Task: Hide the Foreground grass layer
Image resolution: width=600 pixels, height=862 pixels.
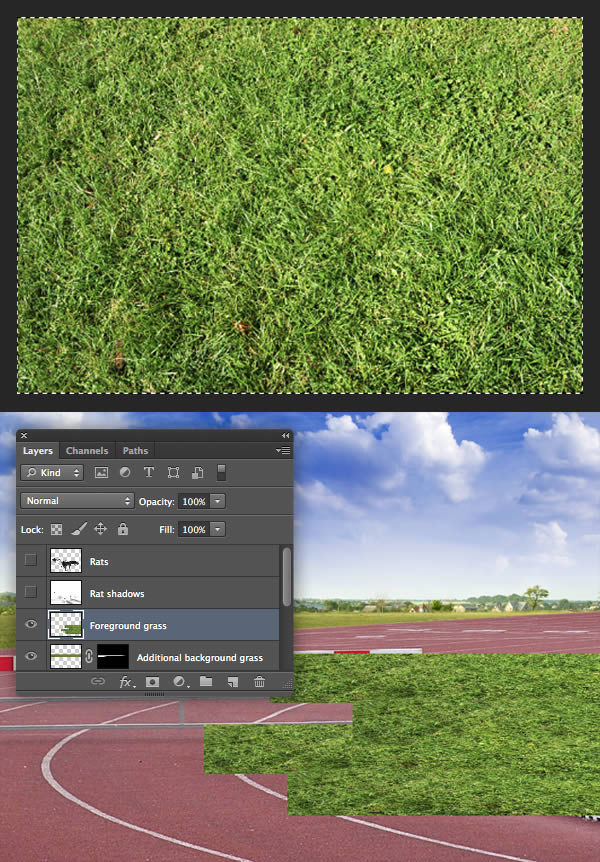Action: click(31, 624)
